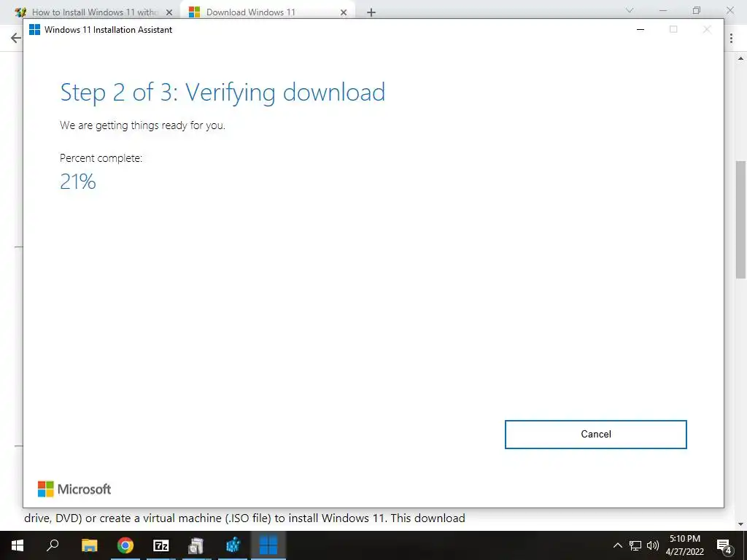
Task: Click the gray documents taskbar icon
Action: (x=196, y=545)
